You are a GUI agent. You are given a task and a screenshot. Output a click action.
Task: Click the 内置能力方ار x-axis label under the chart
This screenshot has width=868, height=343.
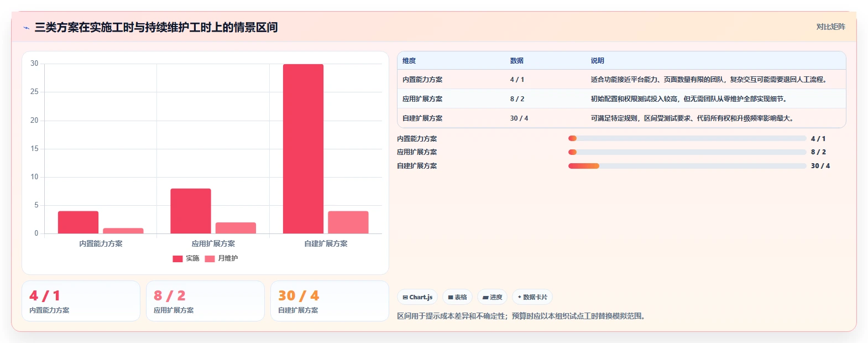tap(101, 243)
